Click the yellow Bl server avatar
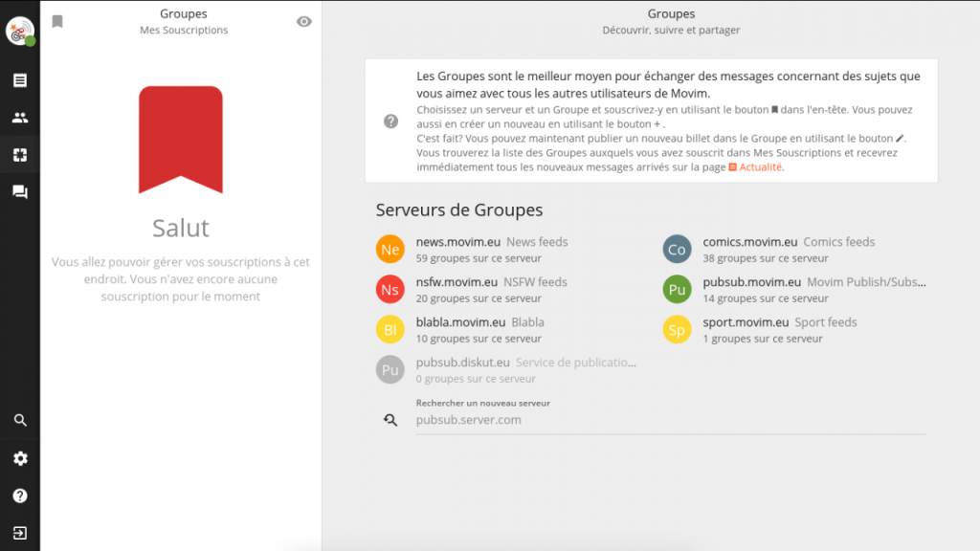980x551 pixels. (390, 329)
